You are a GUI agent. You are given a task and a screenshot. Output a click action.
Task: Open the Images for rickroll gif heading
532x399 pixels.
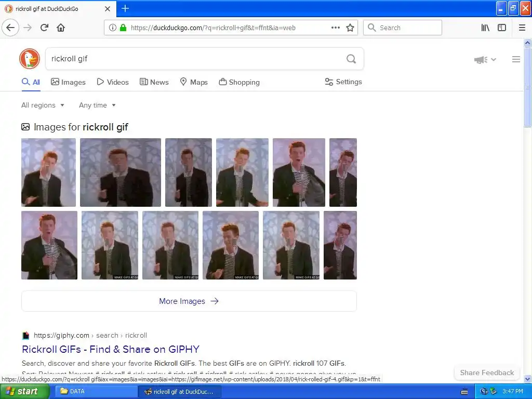[75, 127]
